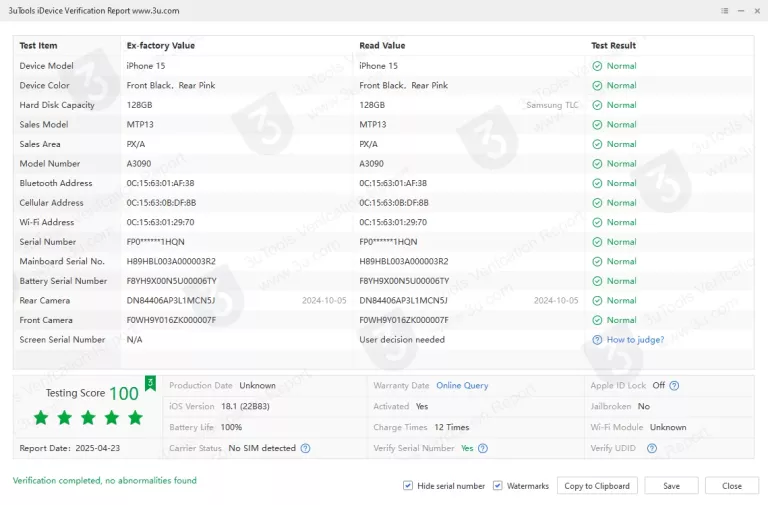Click the green check in Front Camera row
The image size is (768, 505).
click(x=597, y=320)
